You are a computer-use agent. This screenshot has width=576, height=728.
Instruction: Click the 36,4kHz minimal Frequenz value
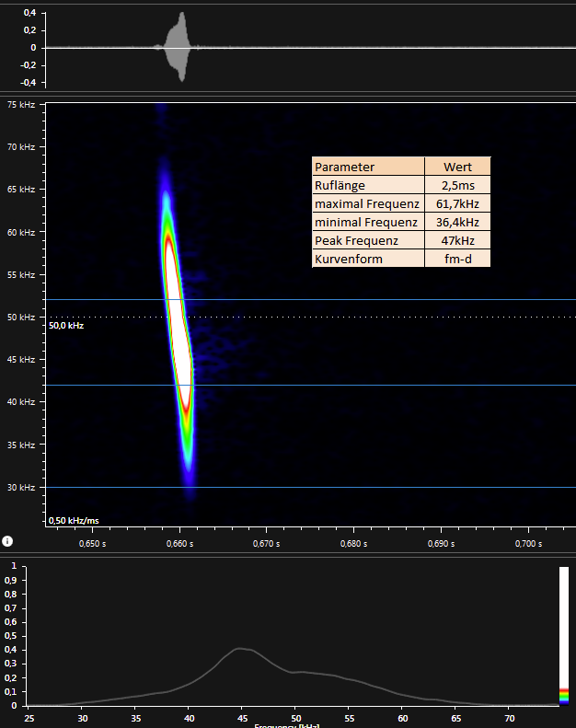point(457,222)
